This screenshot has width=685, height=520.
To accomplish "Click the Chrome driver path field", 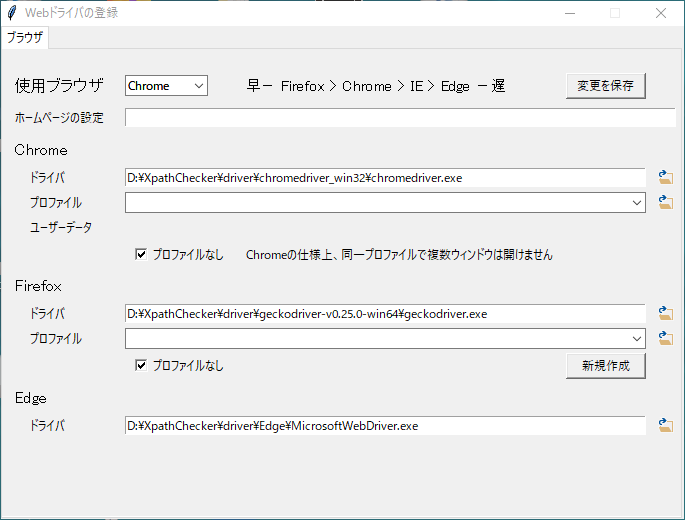I will tap(385, 178).
